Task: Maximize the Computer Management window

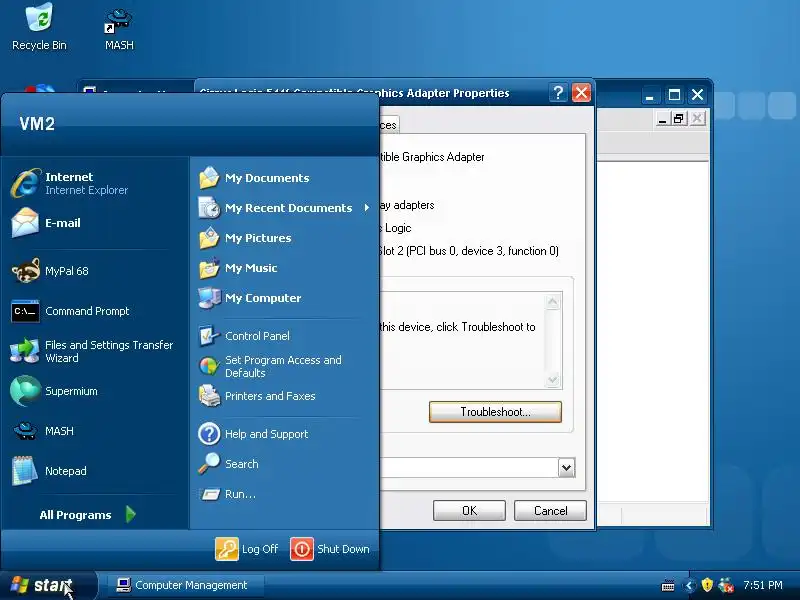Action: click(674, 94)
